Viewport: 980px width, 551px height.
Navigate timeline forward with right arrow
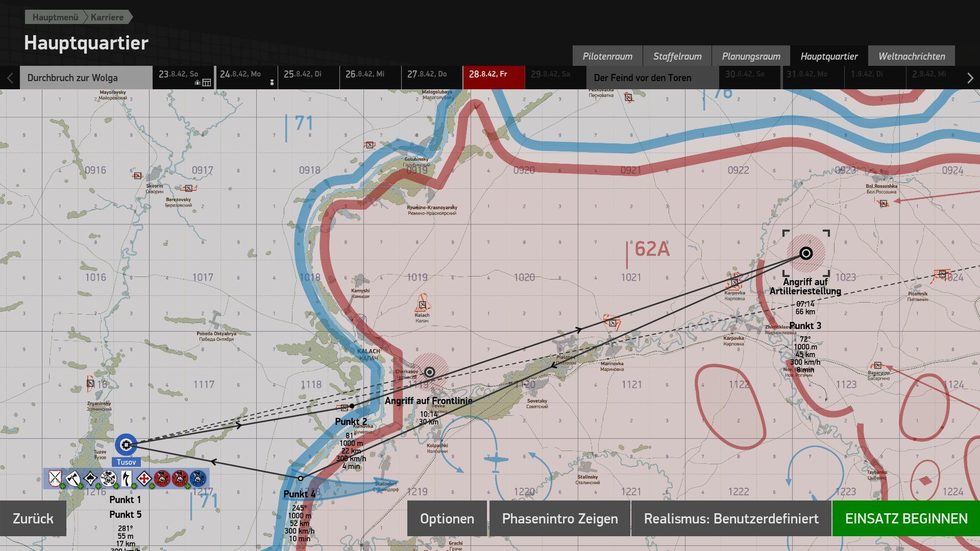(970, 78)
